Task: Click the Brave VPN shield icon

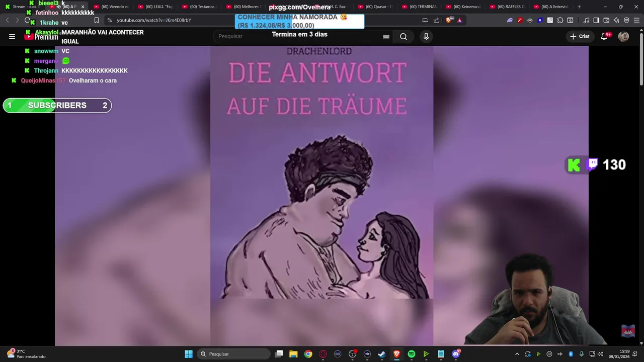Action: [x=626, y=20]
